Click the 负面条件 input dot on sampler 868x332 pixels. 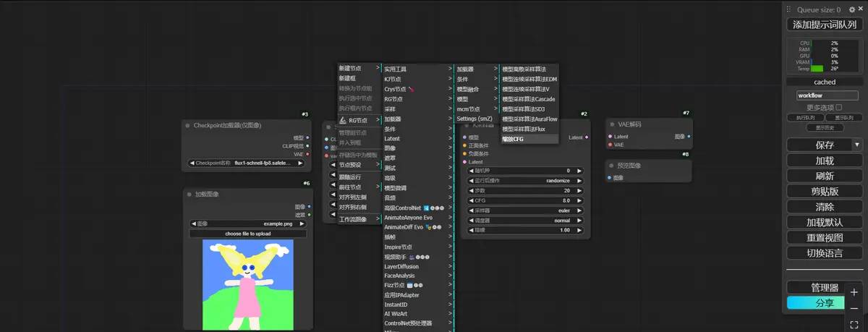[x=464, y=153]
